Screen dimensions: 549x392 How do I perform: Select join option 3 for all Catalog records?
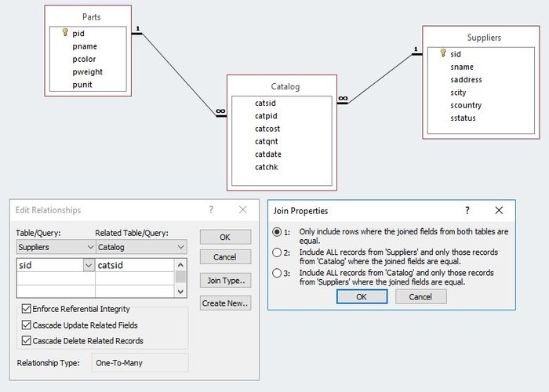click(x=276, y=273)
